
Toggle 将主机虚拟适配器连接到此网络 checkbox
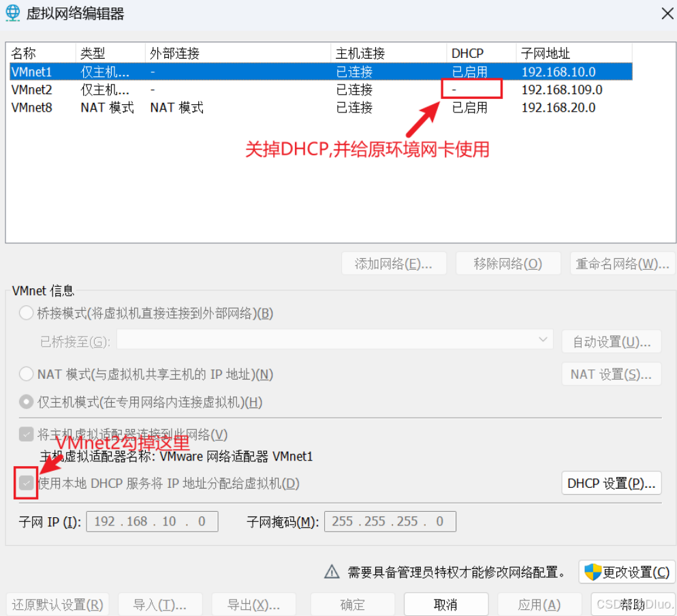pos(27,434)
